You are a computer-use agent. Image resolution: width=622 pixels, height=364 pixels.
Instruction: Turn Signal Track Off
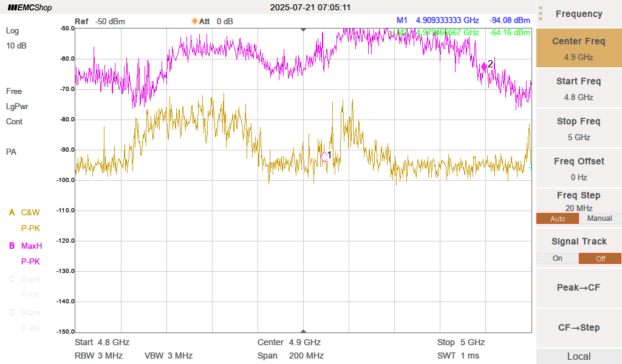point(600,258)
